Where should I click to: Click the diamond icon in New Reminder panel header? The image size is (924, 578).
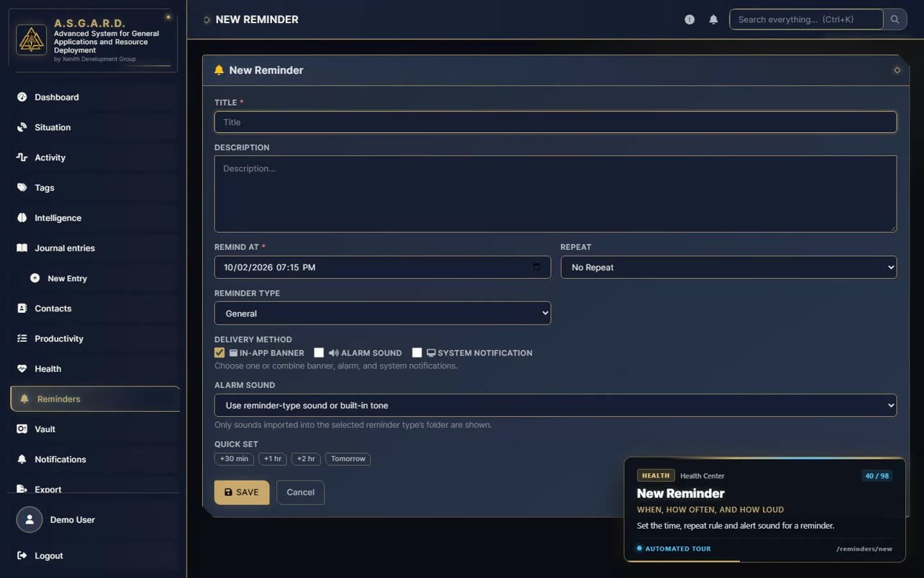pos(897,70)
